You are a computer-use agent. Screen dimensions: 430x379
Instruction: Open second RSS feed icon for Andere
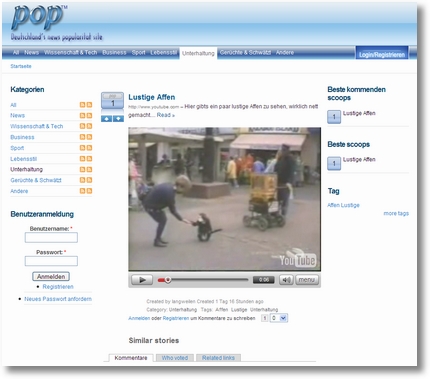(89, 191)
